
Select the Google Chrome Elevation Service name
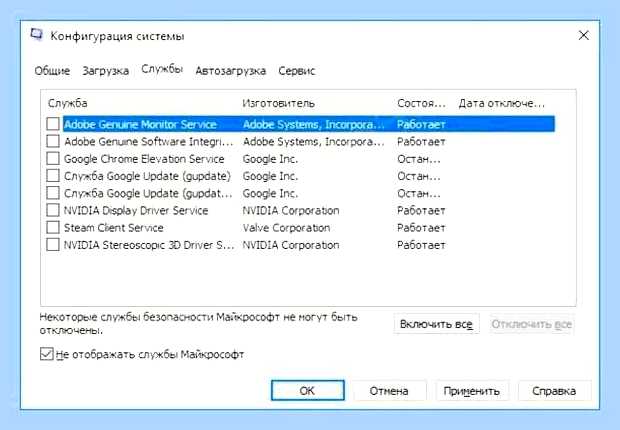point(144,159)
